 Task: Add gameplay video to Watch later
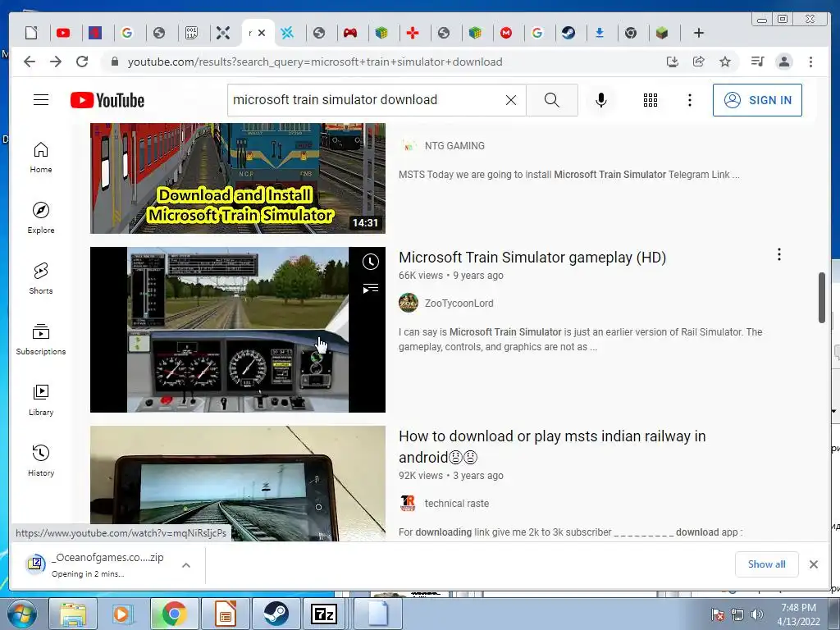tap(370, 262)
